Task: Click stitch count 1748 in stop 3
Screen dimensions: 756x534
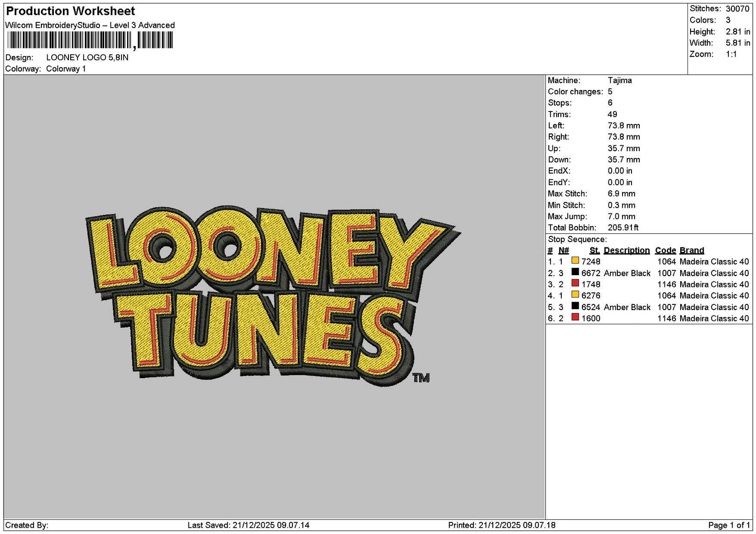Action: click(x=591, y=285)
